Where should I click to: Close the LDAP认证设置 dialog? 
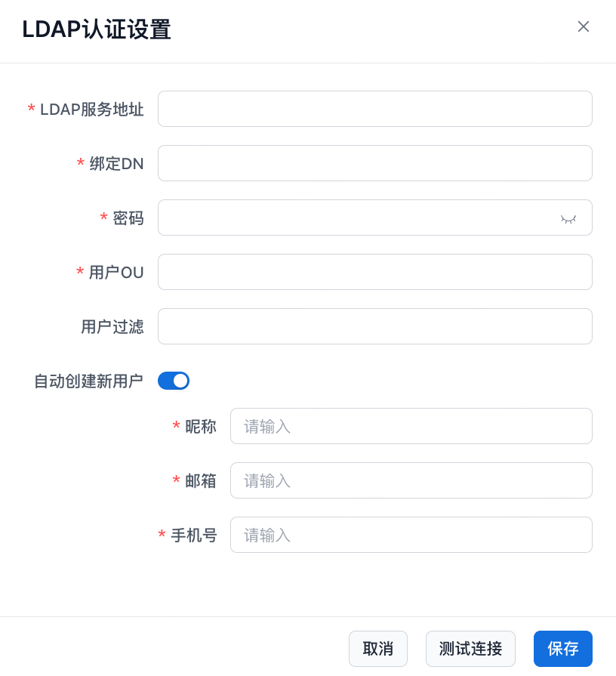584,26
